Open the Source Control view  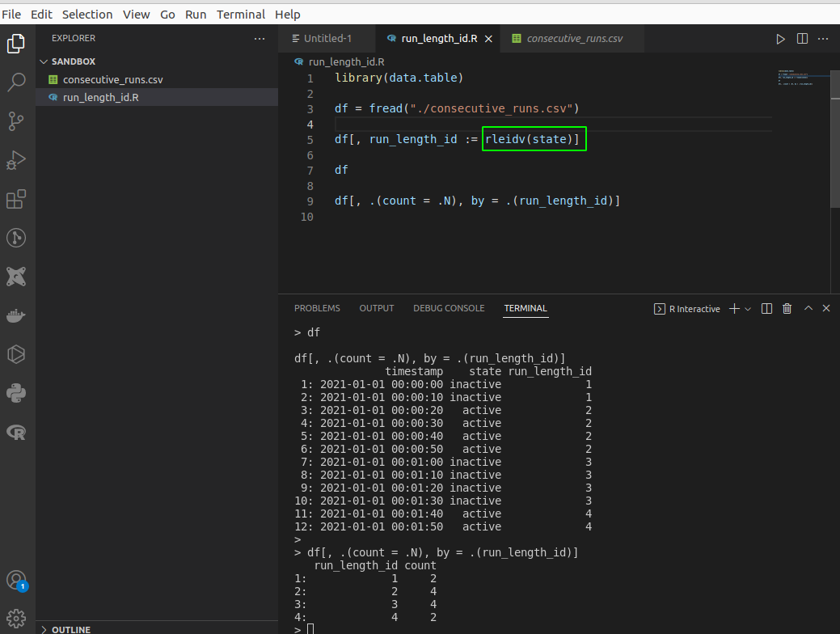pos(16,121)
